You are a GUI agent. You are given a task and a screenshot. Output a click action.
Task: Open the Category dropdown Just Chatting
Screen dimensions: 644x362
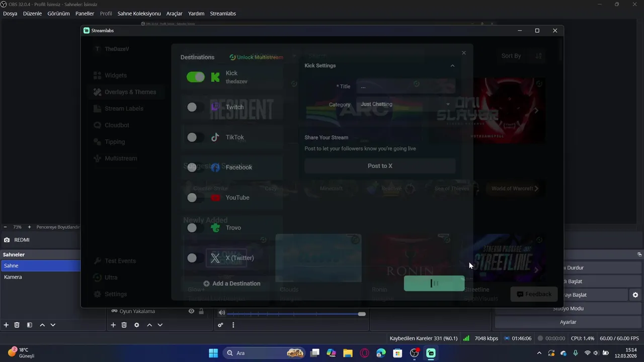click(406, 105)
